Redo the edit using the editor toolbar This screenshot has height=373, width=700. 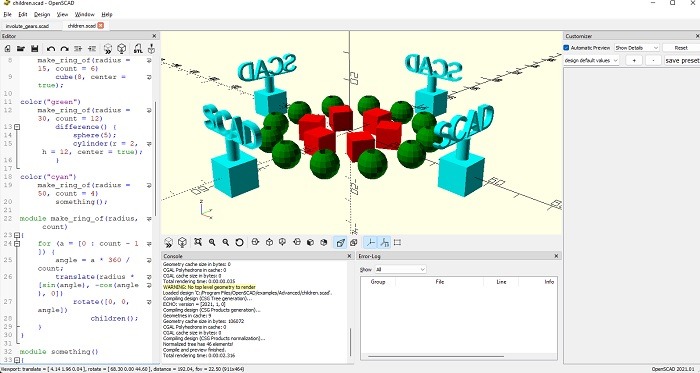tap(64, 49)
